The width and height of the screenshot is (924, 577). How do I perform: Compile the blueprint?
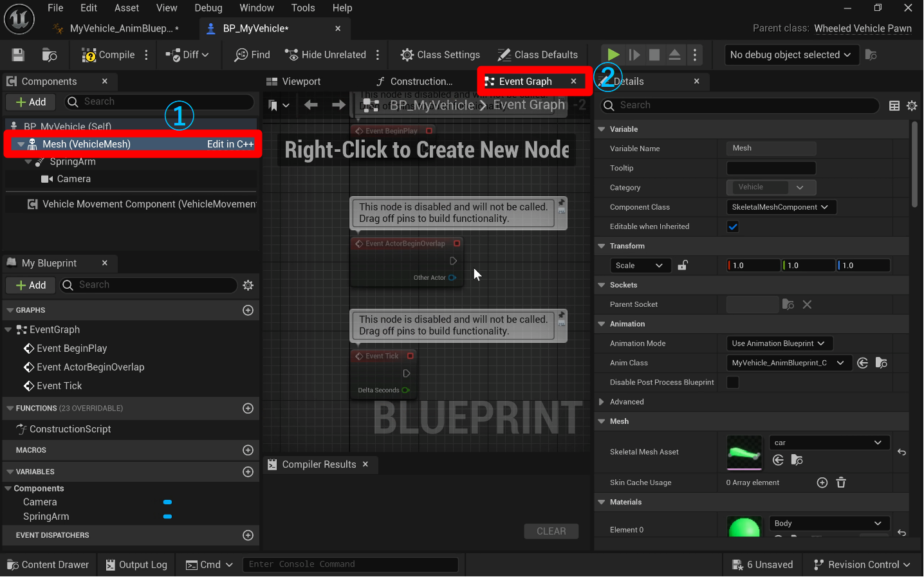[x=108, y=55]
